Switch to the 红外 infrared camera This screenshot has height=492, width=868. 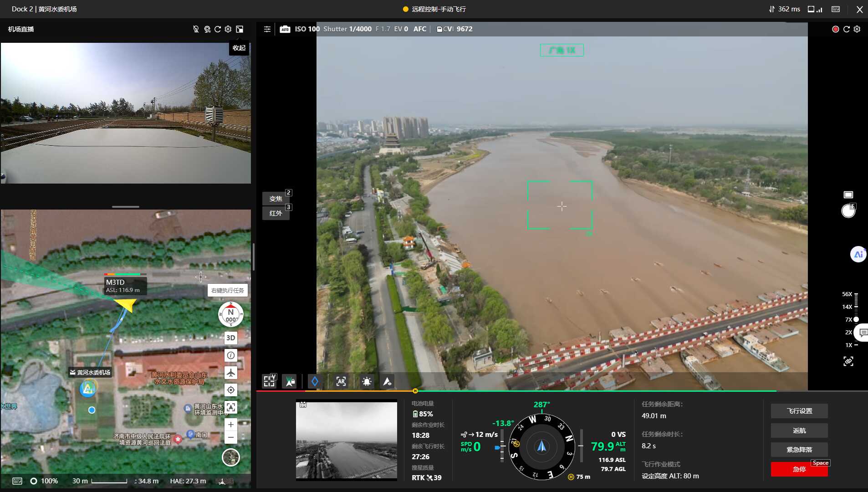[276, 213]
